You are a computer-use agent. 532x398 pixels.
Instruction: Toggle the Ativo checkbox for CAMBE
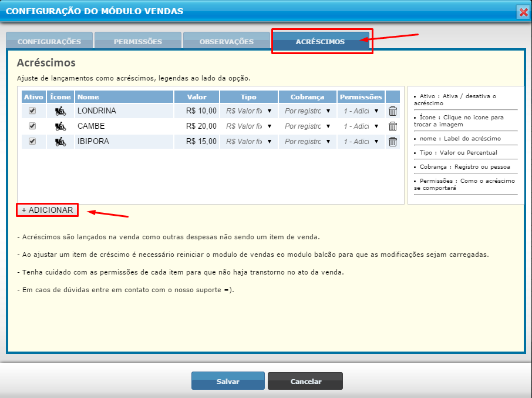tap(32, 126)
